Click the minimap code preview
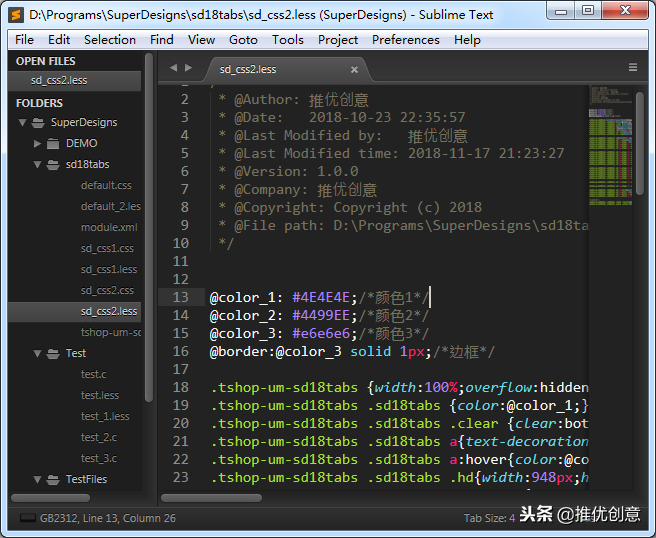Image resolution: width=656 pixels, height=538 pixels. point(610,146)
